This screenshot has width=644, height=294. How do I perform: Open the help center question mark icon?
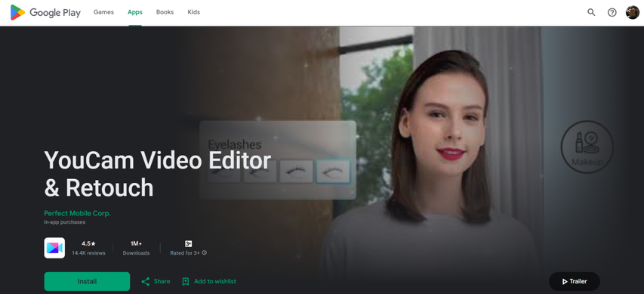tap(612, 12)
